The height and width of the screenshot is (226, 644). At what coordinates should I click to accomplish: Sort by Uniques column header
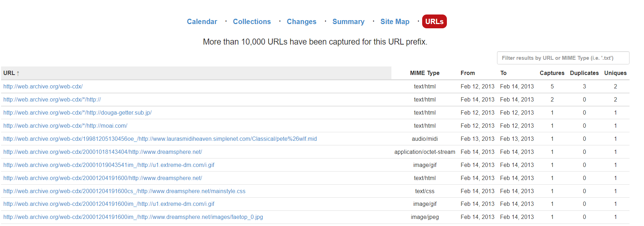click(x=615, y=73)
